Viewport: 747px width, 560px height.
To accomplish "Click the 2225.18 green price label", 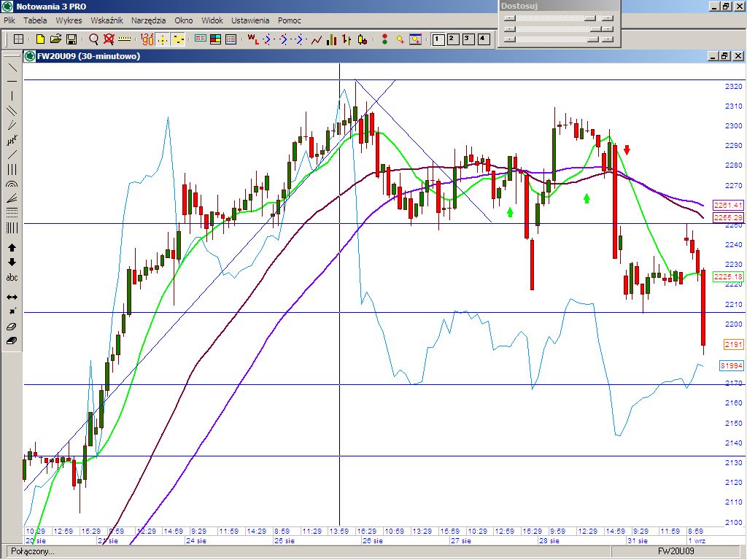I will pyautogui.click(x=729, y=276).
